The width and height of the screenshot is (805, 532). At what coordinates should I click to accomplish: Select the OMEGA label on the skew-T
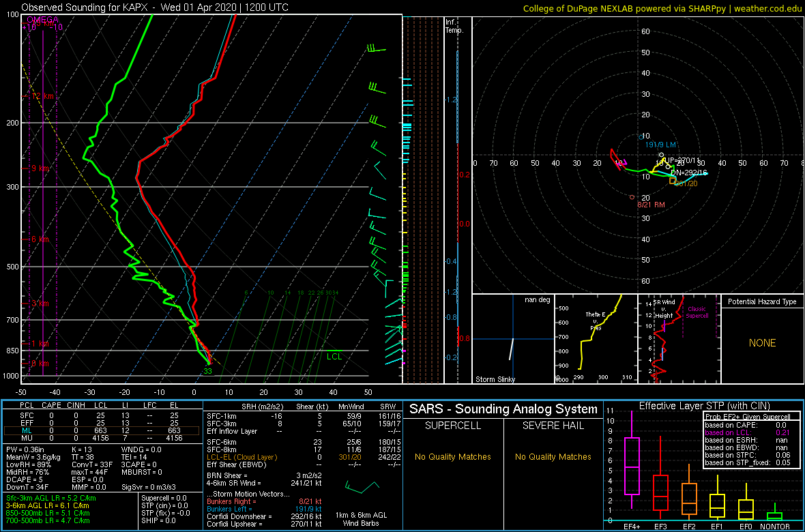(x=44, y=20)
